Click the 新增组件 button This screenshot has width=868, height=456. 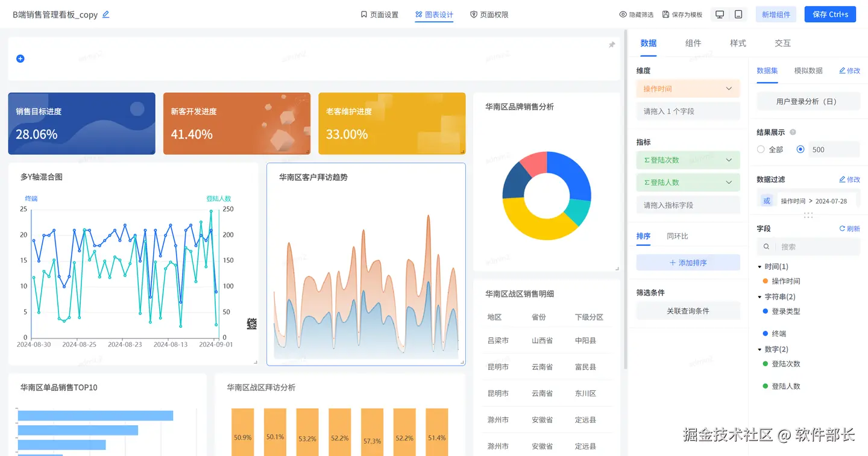click(x=776, y=14)
